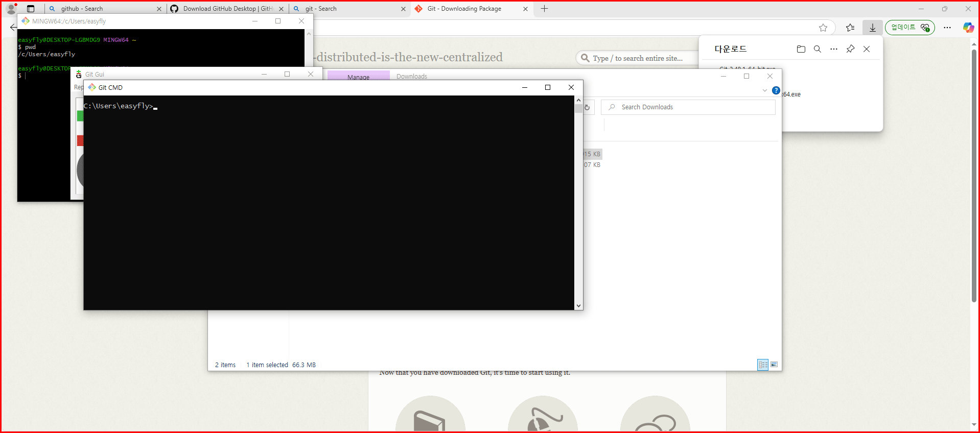980x433 pixels.
Task: Click '/c/Users/easyfly' output in Git Bash
Action: point(46,54)
